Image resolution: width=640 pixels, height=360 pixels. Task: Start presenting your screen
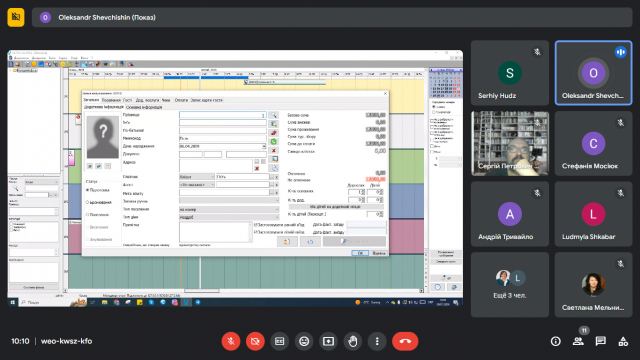329,341
